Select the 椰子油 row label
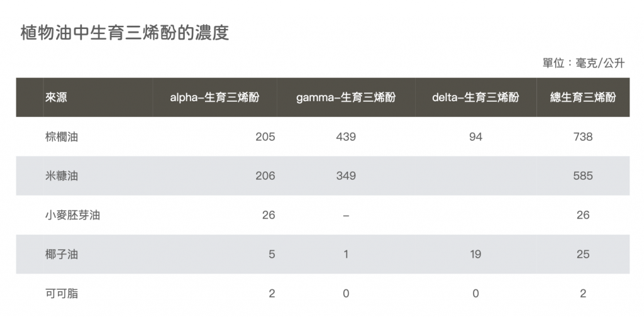Viewport: 644px width, 317px height. (x=62, y=255)
